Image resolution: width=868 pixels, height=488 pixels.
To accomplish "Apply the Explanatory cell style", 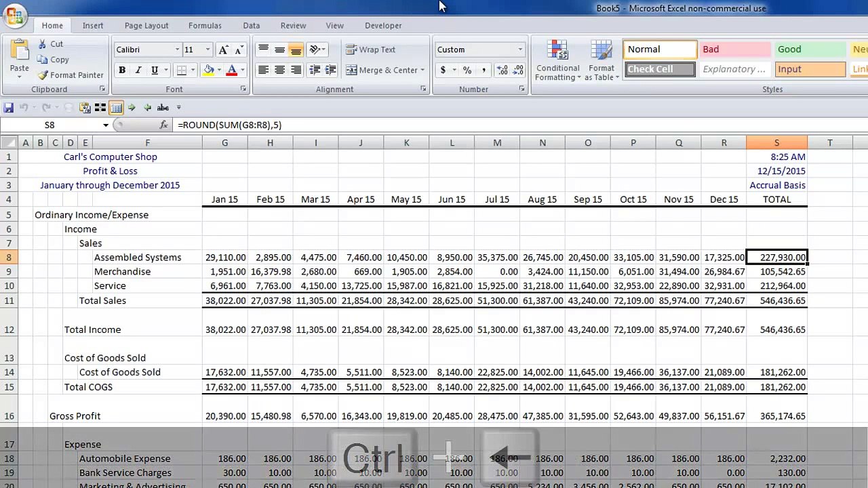I will (x=735, y=69).
